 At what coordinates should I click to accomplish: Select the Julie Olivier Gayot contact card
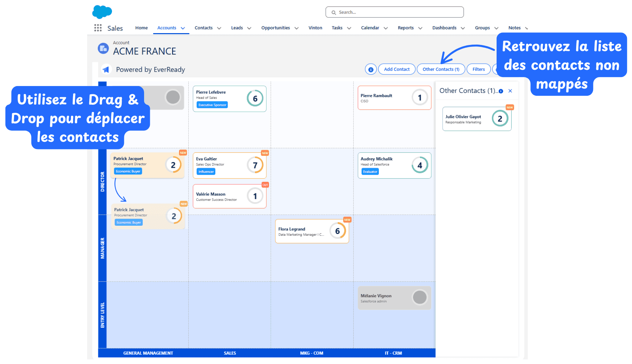477,119
